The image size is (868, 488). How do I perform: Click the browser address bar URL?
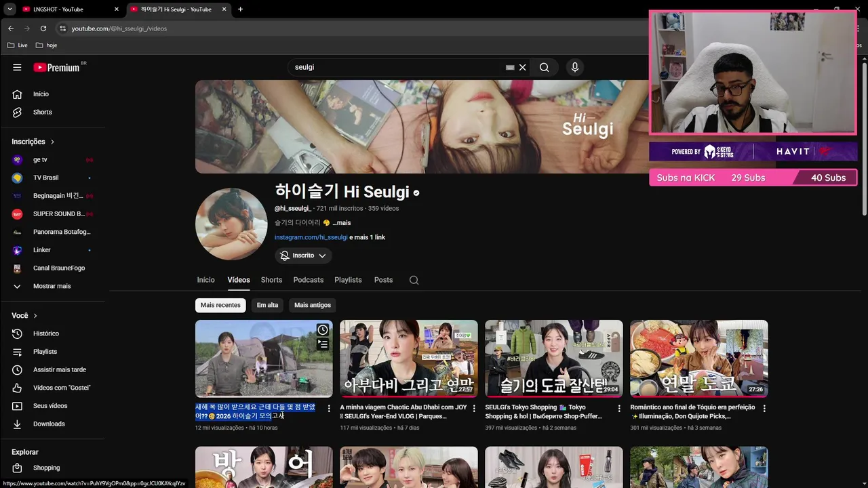[x=119, y=28]
